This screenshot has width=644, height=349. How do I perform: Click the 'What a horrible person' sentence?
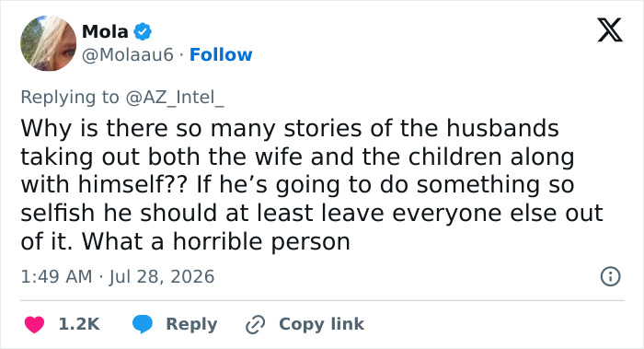215,241
